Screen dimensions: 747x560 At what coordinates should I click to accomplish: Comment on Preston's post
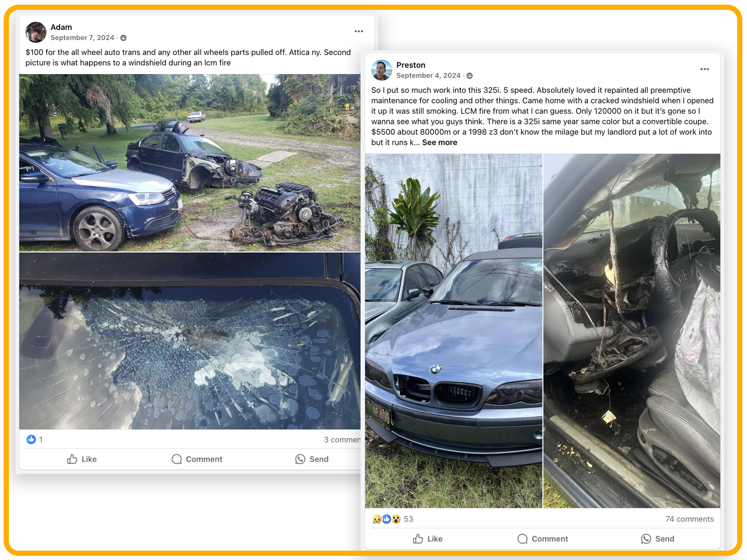(543, 539)
